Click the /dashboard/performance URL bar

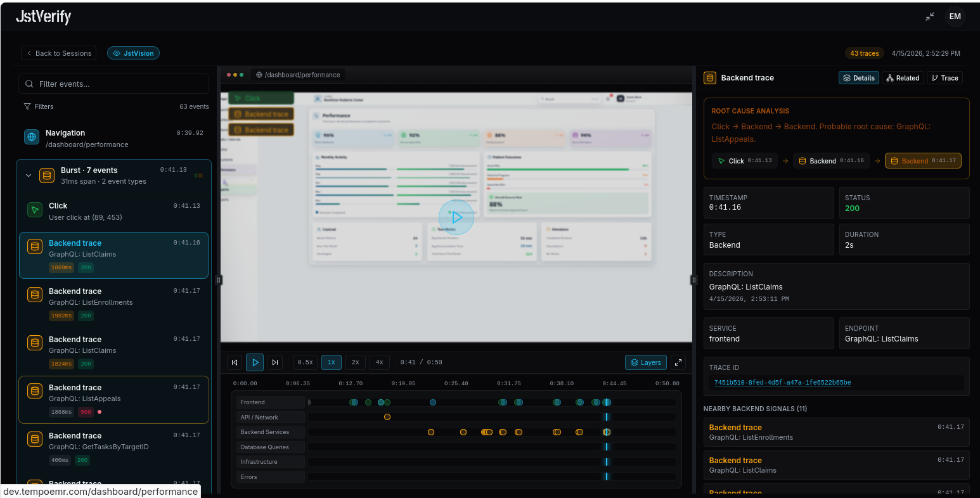[x=298, y=75]
